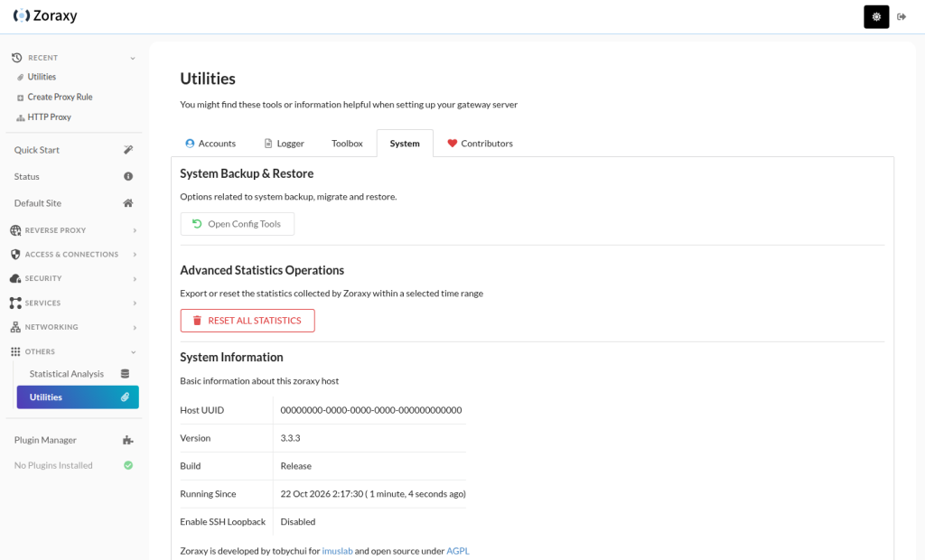This screenshot has width=925, height=560.
Task: Open the Status page in the sidebar
Action: pyautogui.click(x=74, y=176)
